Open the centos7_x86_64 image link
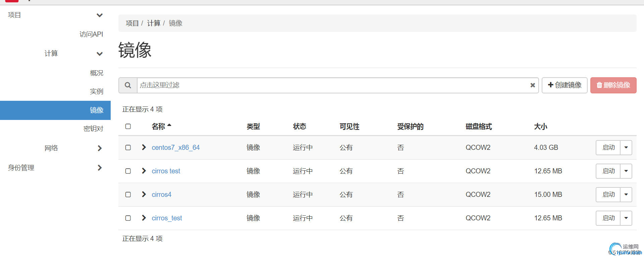This screenshot has height=258, width=644. (x=175, y=147)
